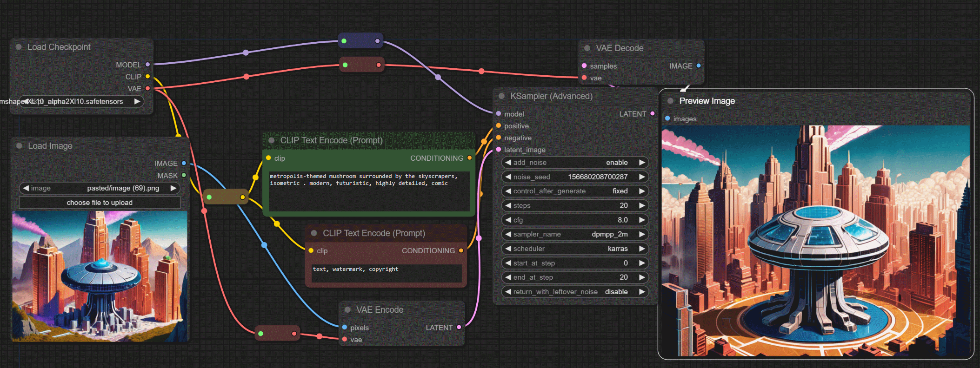Click the MODEL output socket on Load Checkpoint
Viewport: 980px width, 368px height.
[x=147, y=65]
